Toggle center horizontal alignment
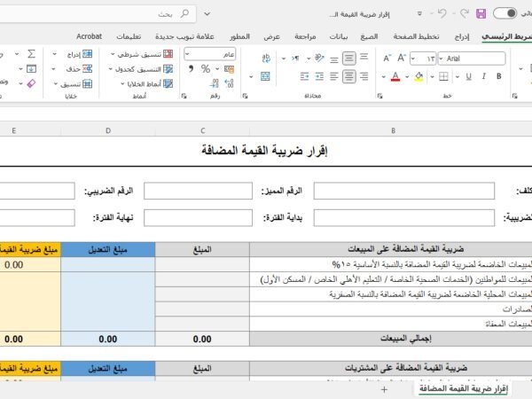This screenshot has width=532, height=399. click(x=349, y=76)
